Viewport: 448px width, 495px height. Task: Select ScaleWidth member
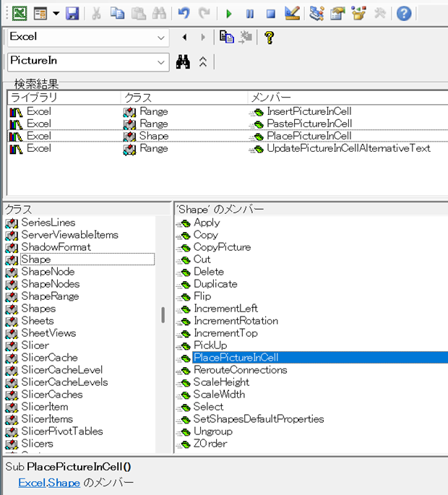click(219, 395)
